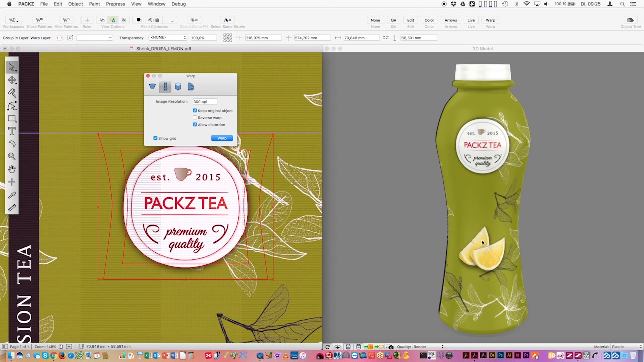Switch to the Live workspace button
Screen dimensions: 644x362
click(471, 20)
